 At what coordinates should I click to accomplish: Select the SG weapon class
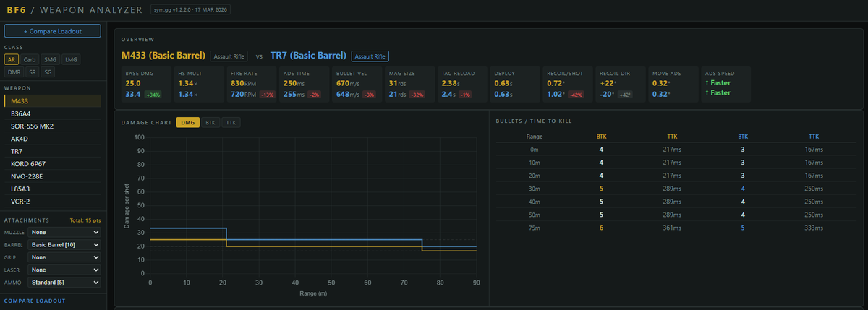pos(49,72)
